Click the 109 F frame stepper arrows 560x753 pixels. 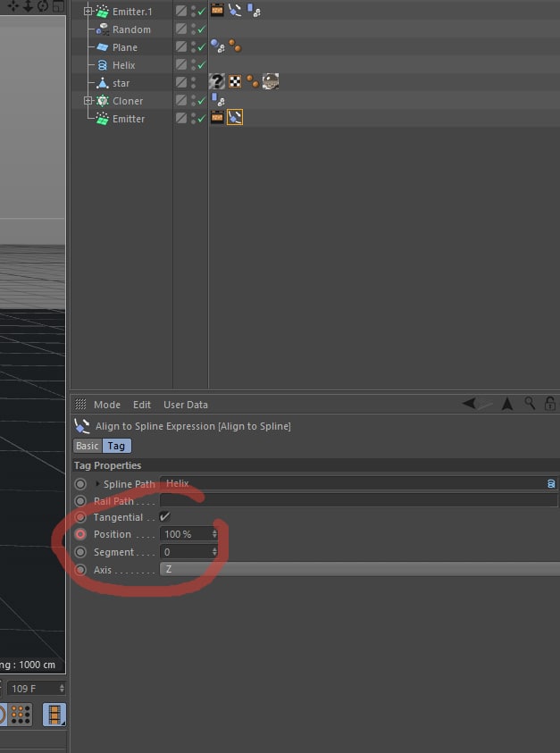point(62,688)
